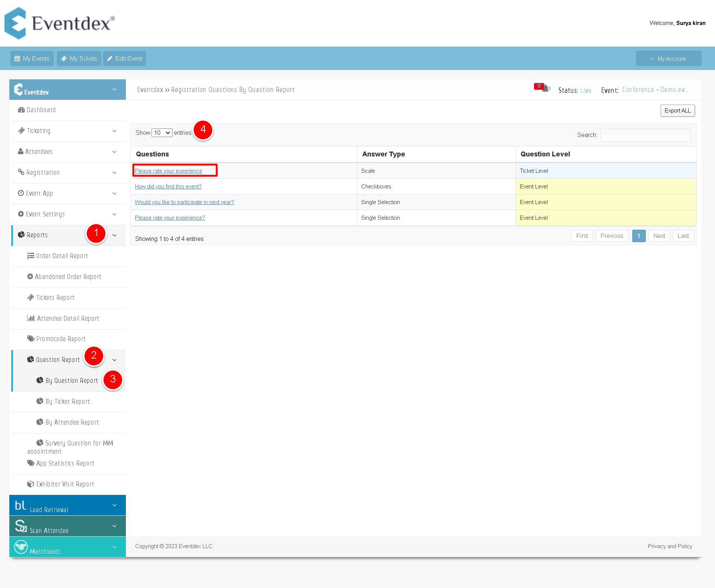Open the Attendee Detail Report chart icon
715x588 pixels.
(31, 318)
